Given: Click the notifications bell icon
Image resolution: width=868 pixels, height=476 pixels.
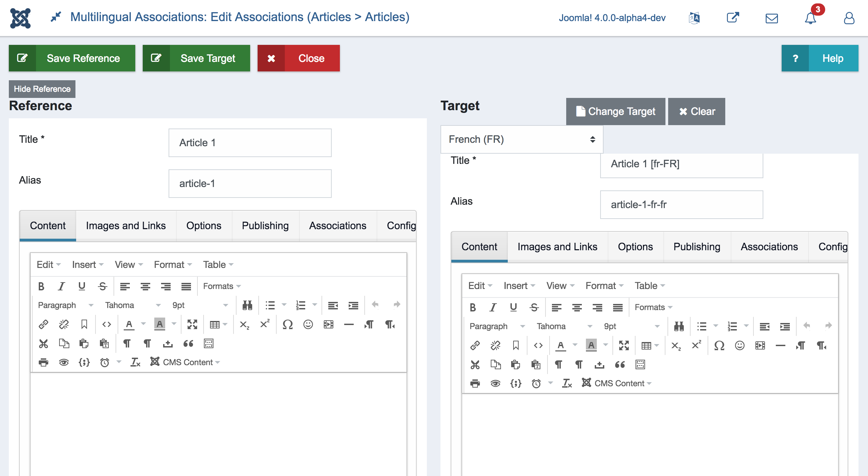Looking at the screenshot, I should [810, 18].
